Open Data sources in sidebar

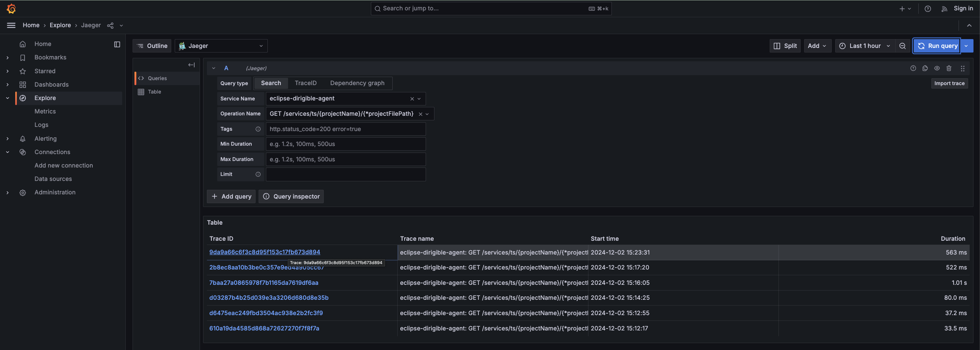[x=53, y=179]
